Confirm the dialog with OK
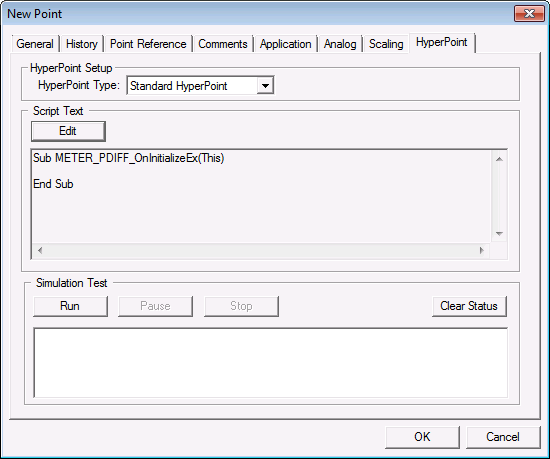 pos(422,437)
